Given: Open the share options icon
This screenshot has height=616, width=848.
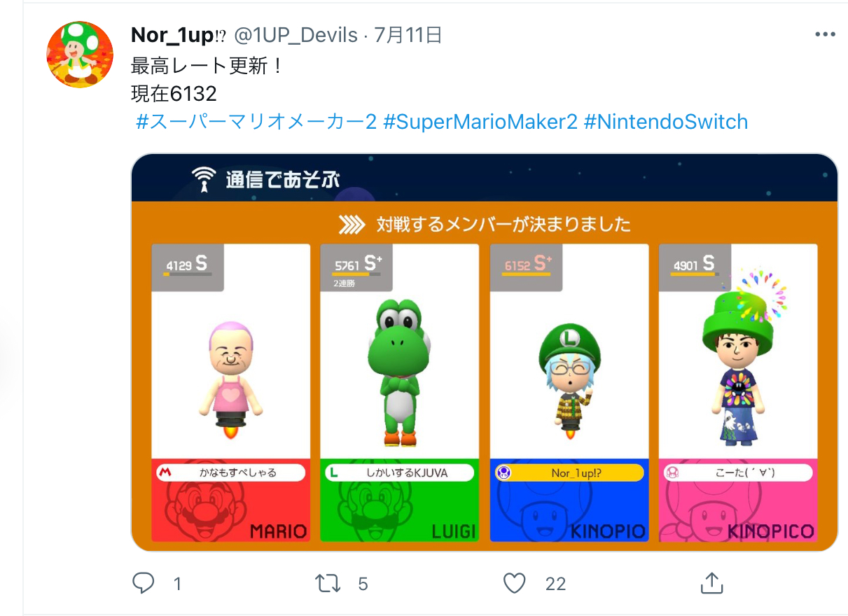Looking at the screenshot, I should [711, 582].
